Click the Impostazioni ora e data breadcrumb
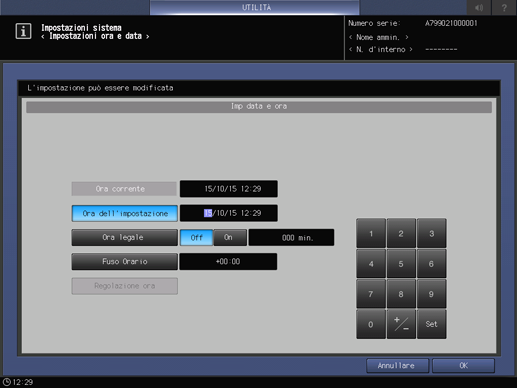This screenshot has width=517, height=388. (x=95, y=36)
